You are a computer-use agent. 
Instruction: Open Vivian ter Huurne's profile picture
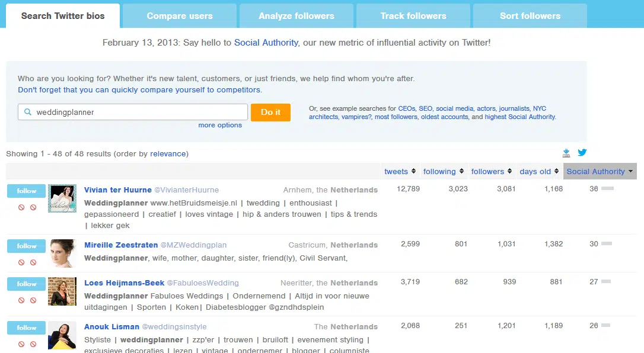tap(62, 198)
